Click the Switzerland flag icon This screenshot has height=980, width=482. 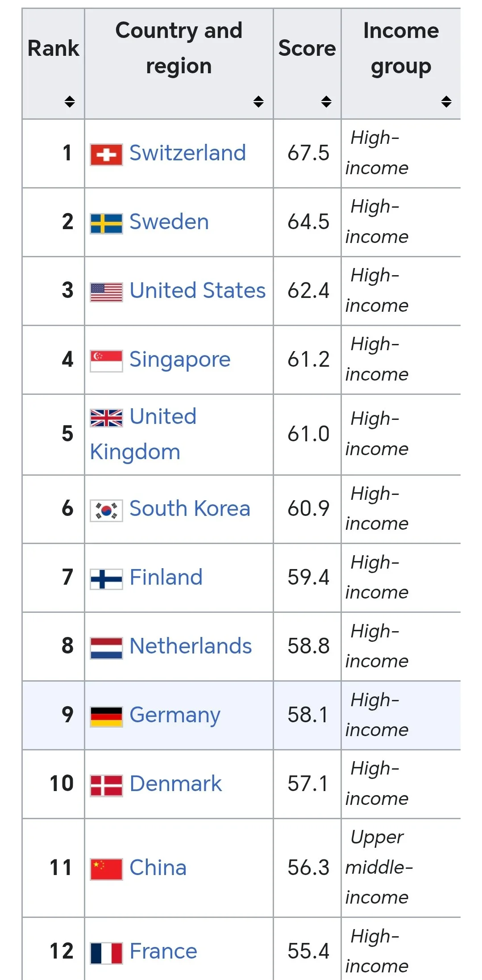[106, 155]
